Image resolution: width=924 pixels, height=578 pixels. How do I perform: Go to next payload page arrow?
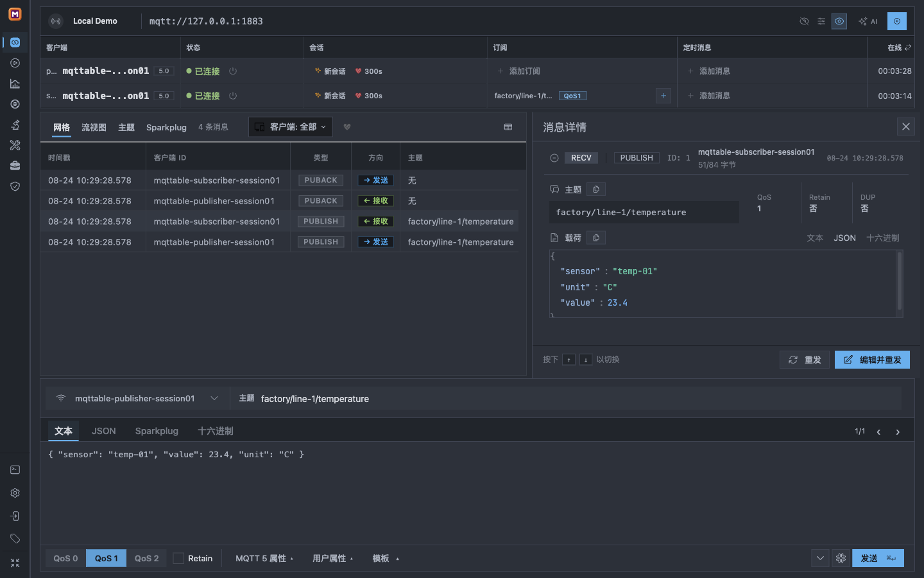click(898, 432)
